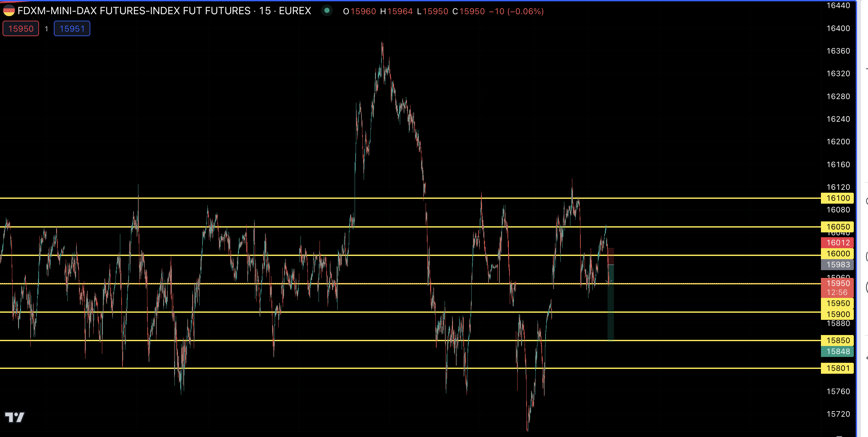The image size is (868, 437).
Task: Click the order quantity field showing 1
Action: 46,29
